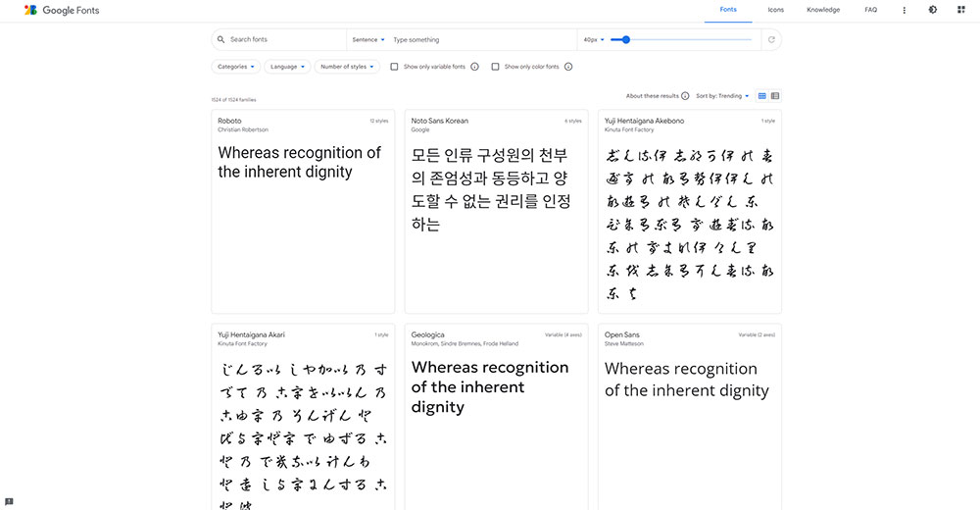Click Kinuta Font Factory under Yuji Hentaigana Akari
Image resolution: width=980 pixels, height=510 pixels.
[242, 343]
